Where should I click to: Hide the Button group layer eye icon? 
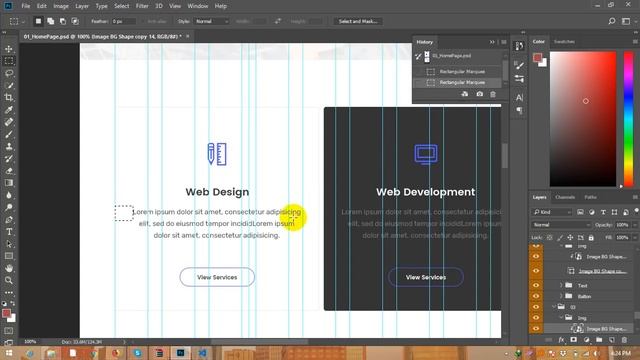click(x=536, y=296)
